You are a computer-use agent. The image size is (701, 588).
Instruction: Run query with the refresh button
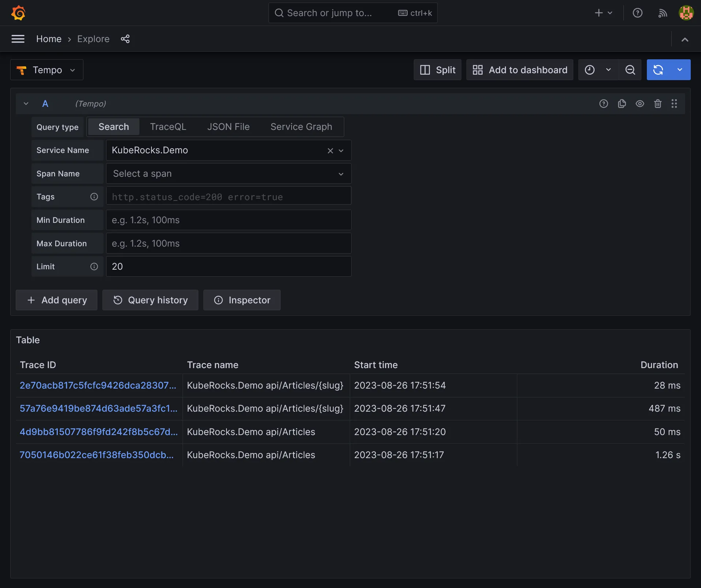(658, 70)
